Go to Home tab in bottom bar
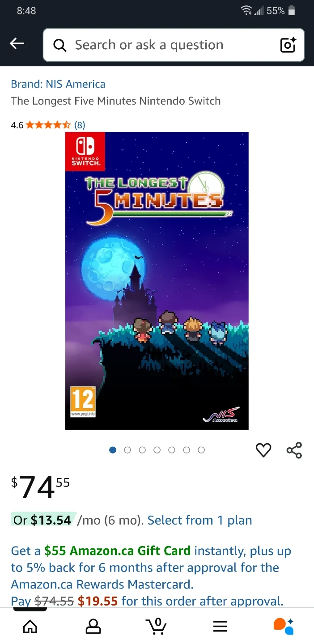This screenshot has height=644, width=314. coord(30,627)
